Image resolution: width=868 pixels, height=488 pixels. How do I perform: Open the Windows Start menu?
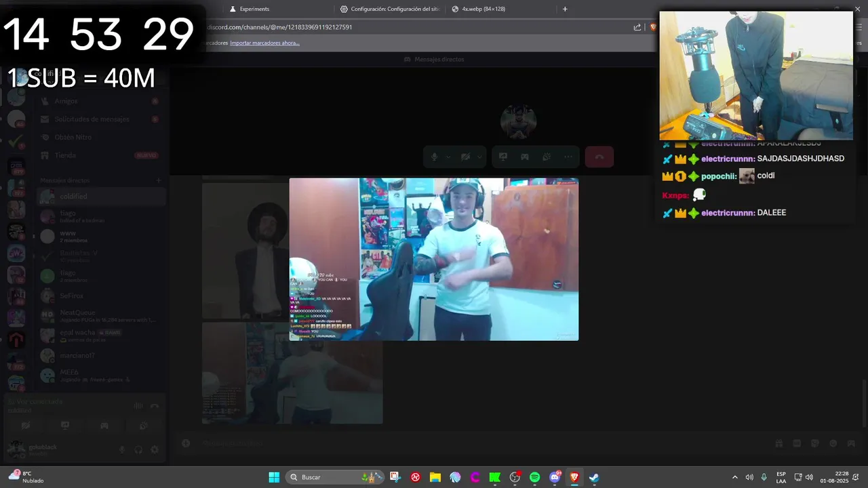274,477
